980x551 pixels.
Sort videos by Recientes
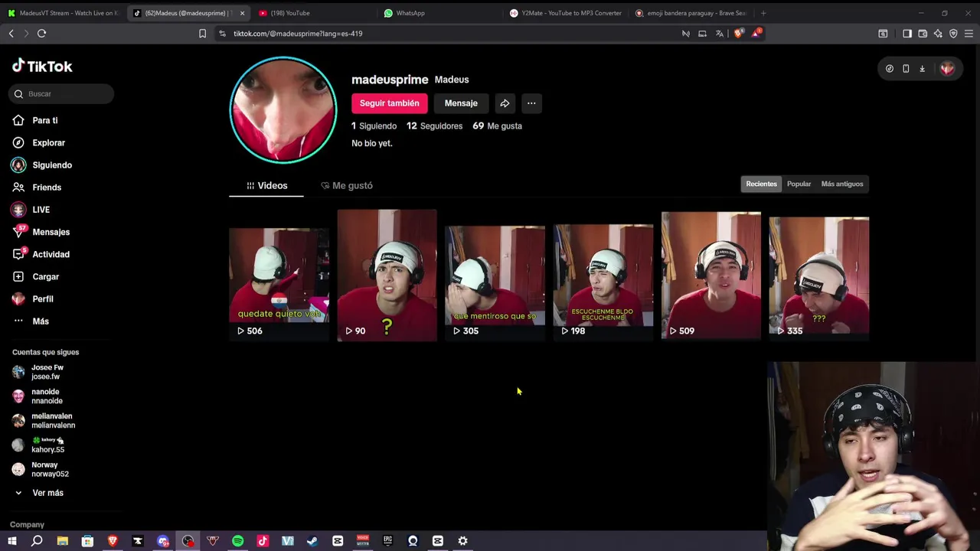761,184
